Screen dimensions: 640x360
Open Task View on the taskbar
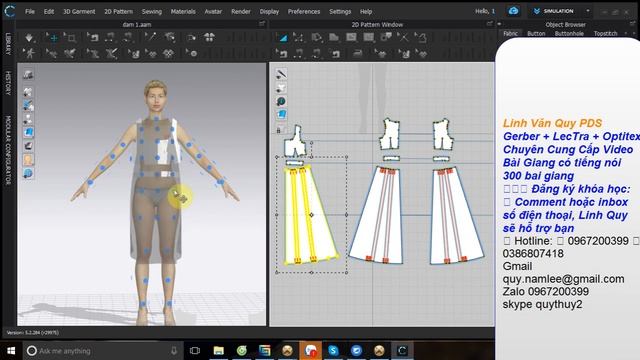point(195,351)
